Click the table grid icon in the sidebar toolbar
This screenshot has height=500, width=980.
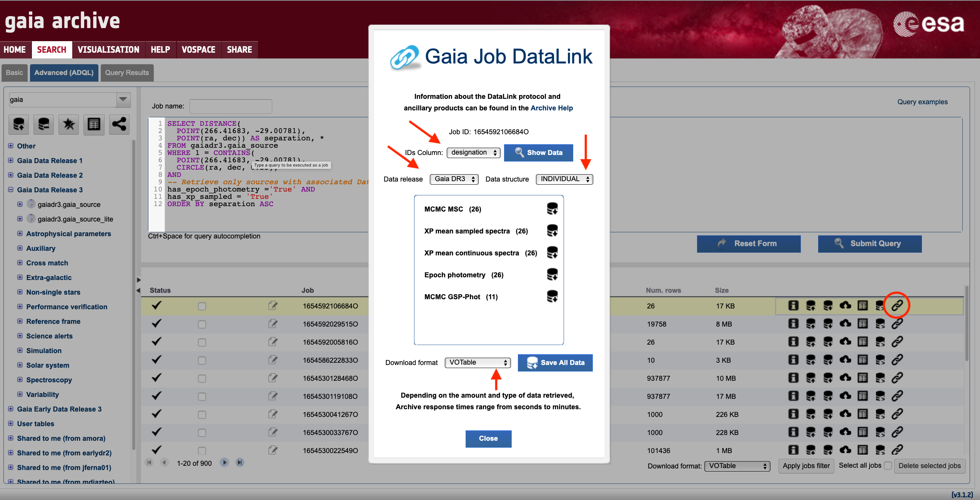pos(94,124)
